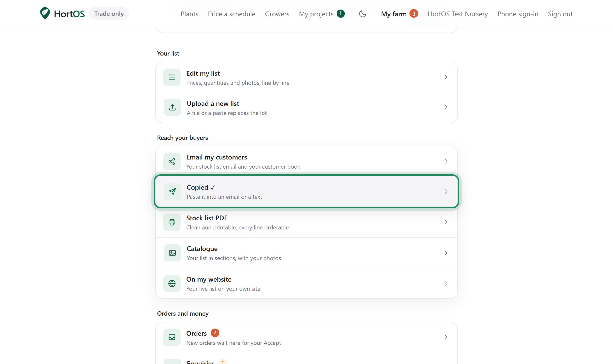Click the Copied ✓ title text
Viewport: 613px width, 364px height.
coord(201,187)
